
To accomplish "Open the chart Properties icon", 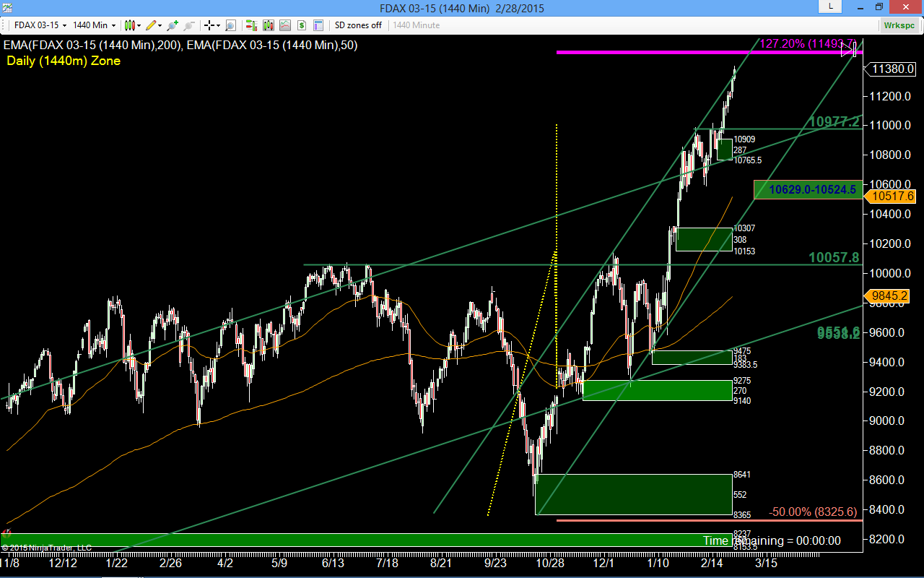I will [318, 25].
